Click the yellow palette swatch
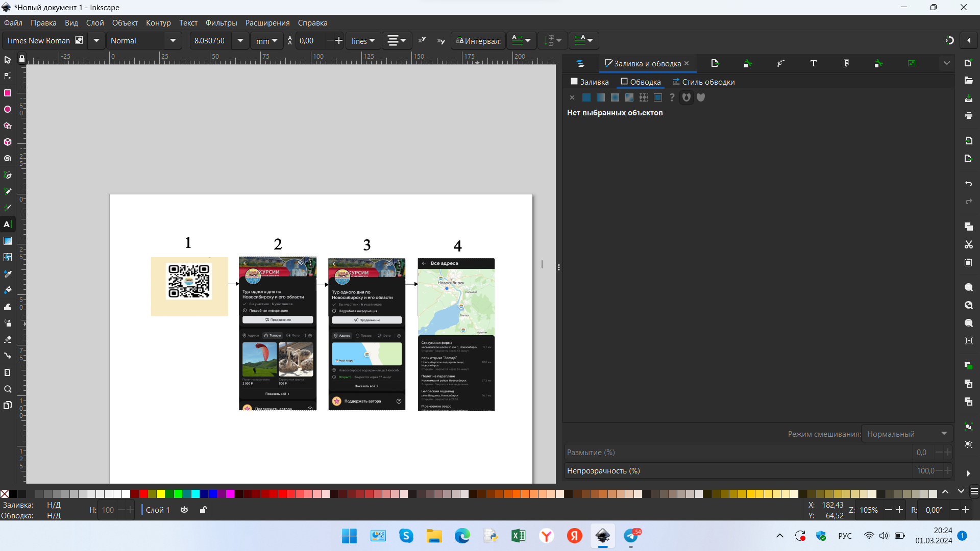This screenshot has height=551, width=980. 161,493
